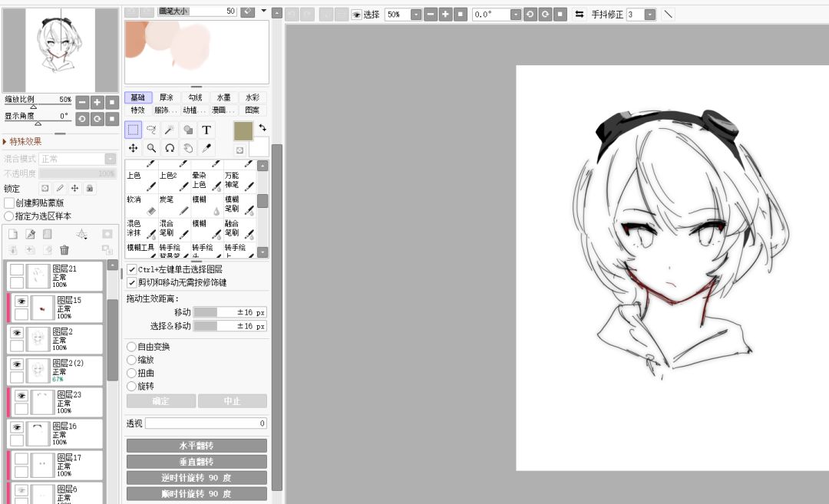
Task: Click the foreground olive color swatch
Action: pos(243,131)
